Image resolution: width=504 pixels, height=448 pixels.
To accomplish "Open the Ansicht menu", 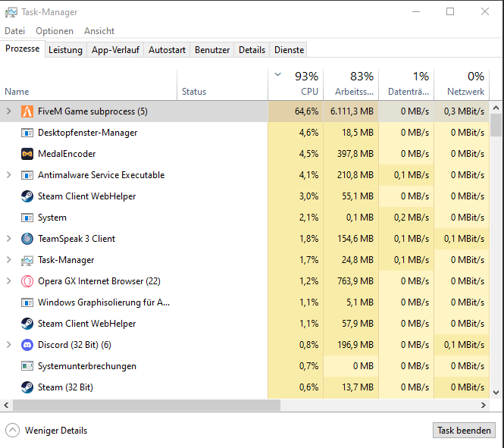I will point(99,31).
